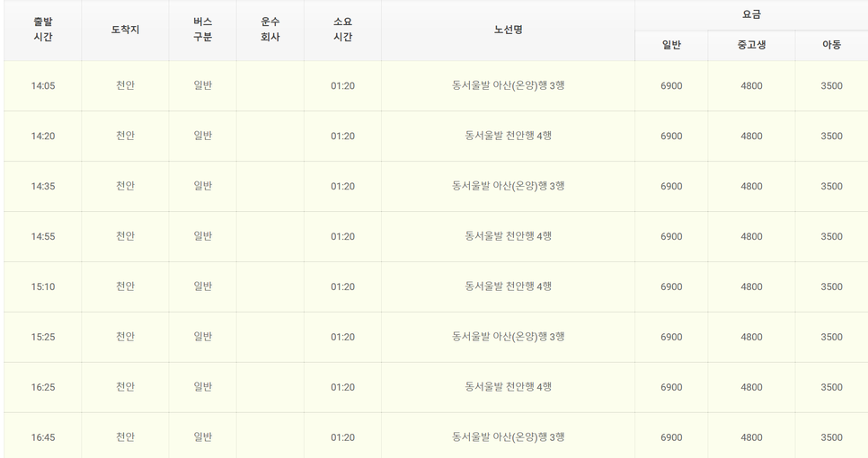Click the 출발 시간 column header
Screen dimensions: 868x458
pos(42,30)
